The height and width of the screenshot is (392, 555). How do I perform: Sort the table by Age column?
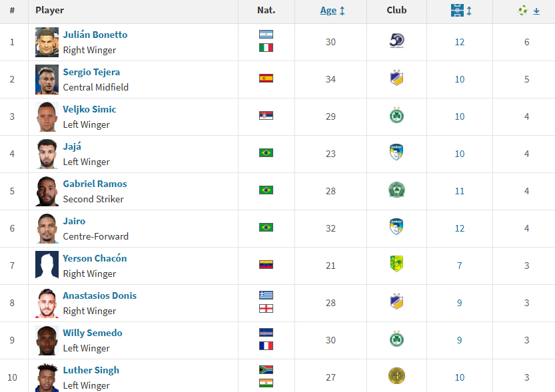coord(328,11)
